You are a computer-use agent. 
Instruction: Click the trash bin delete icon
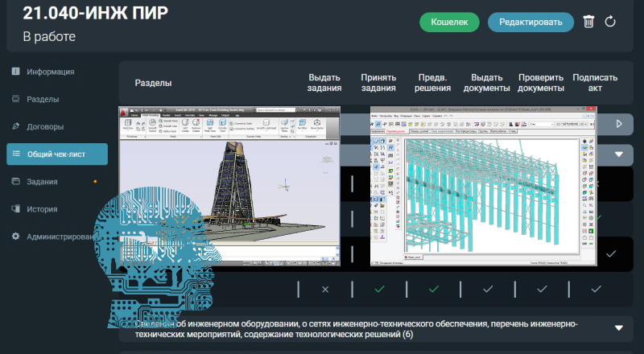pyautogui.click(x=588, y=22)
